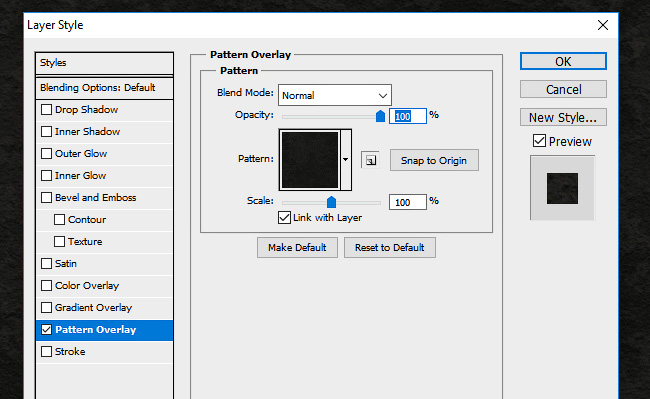The width and height of the screenshot is (650, 399).
Task: Click the New Style... button
Action: tap(563, 117)
